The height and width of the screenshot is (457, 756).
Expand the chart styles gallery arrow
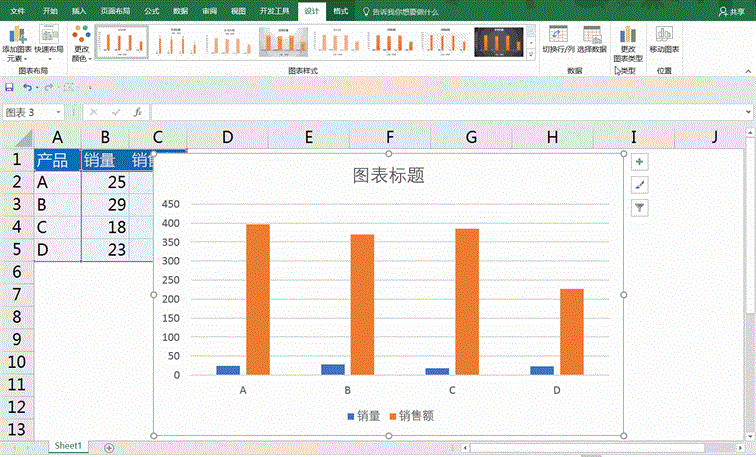point(530,56)
